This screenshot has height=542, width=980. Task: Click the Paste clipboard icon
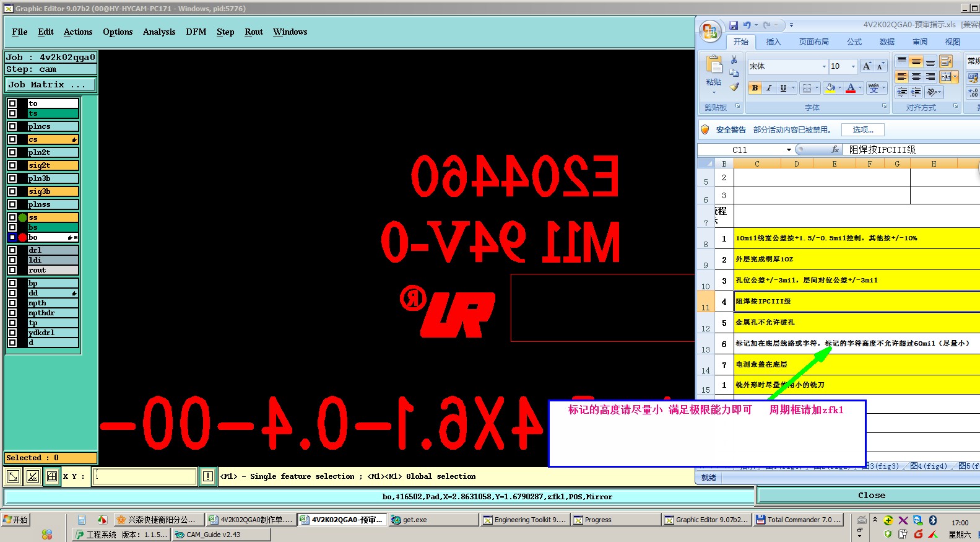pos(714,64)
